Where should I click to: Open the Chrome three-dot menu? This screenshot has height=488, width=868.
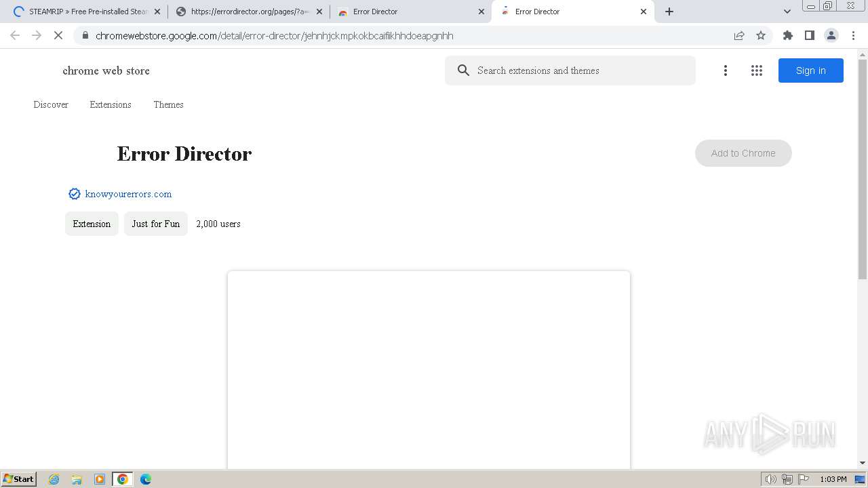coord(853,36)
